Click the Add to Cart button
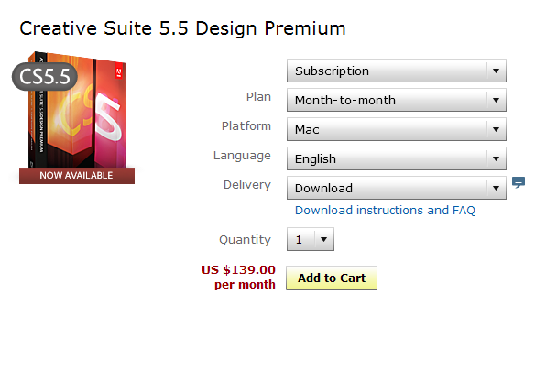The image size is (546, 392). tap(332, 278)
